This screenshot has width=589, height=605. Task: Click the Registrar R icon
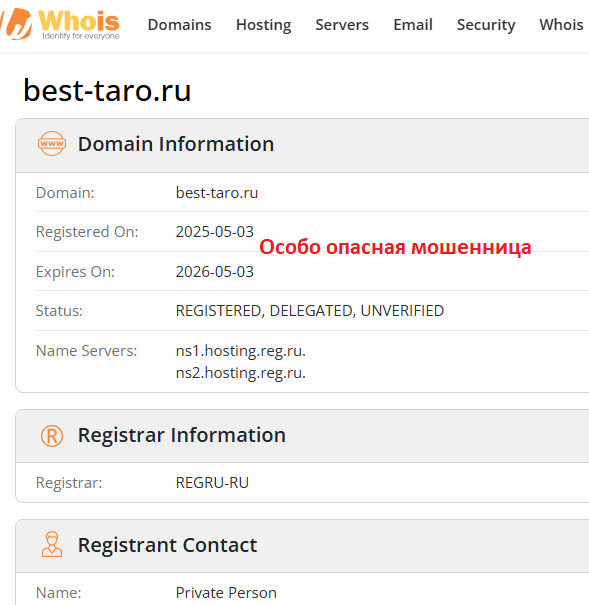point(52,436)
